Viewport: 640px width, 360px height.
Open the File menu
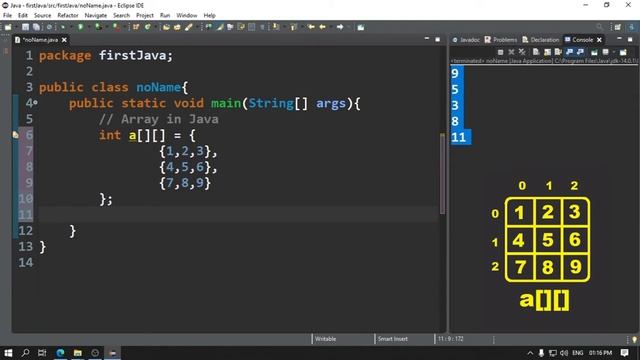coord(7,15)
